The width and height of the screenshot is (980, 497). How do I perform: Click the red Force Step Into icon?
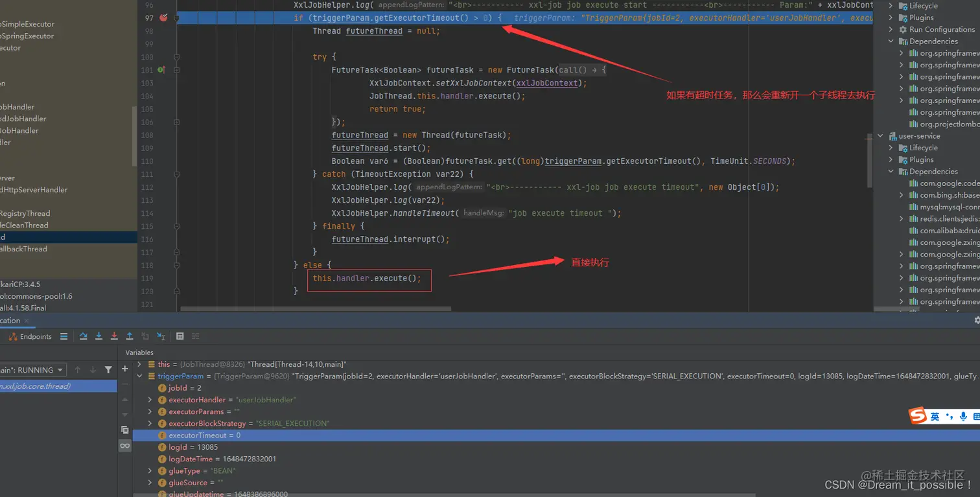coord(114,336)
